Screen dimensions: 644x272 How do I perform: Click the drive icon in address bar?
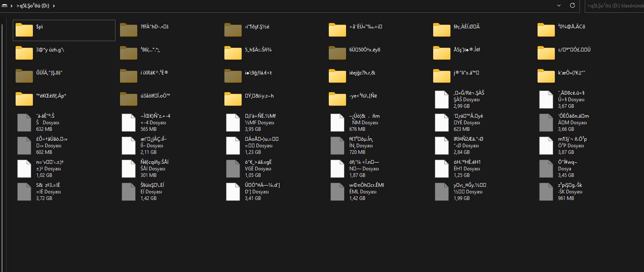click(4, 6)
